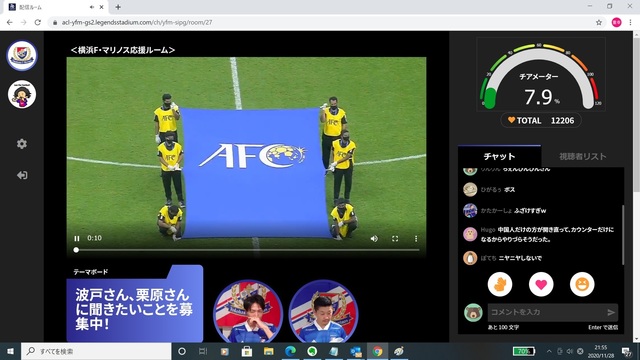Screen dimensions: 640x360
Task: Click the コメントを入力 comment field
Action: point(547,312)
